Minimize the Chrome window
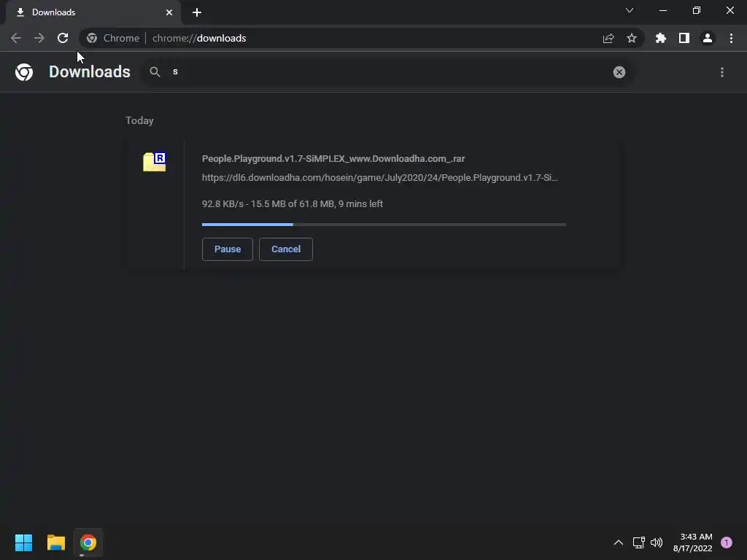Screen dimensions: 747x560 (663, 10)
